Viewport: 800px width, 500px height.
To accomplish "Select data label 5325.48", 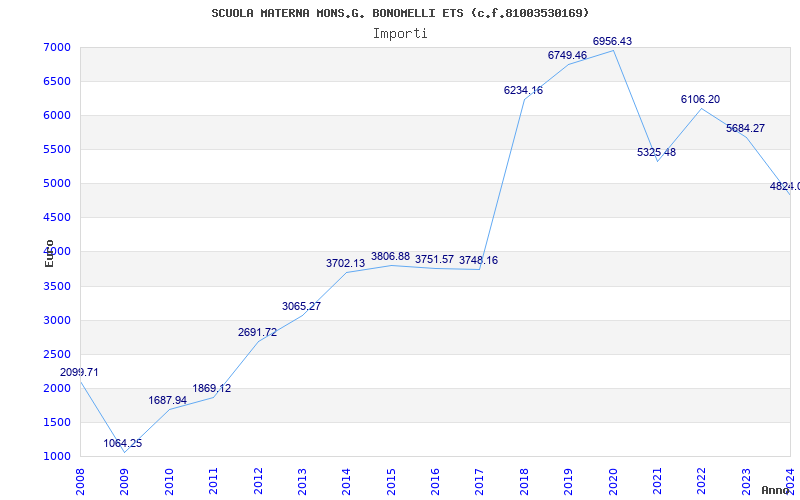I will click(x=656, y=153).
